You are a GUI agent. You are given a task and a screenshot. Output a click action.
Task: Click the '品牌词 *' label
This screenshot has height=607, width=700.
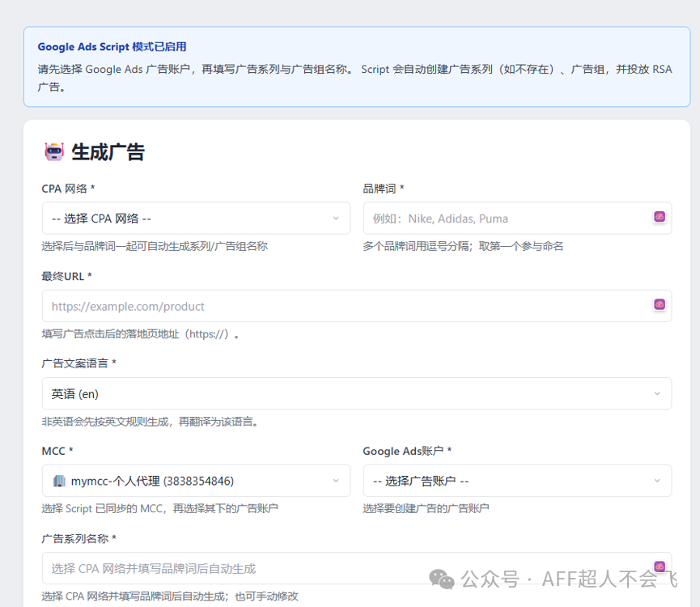384,189
